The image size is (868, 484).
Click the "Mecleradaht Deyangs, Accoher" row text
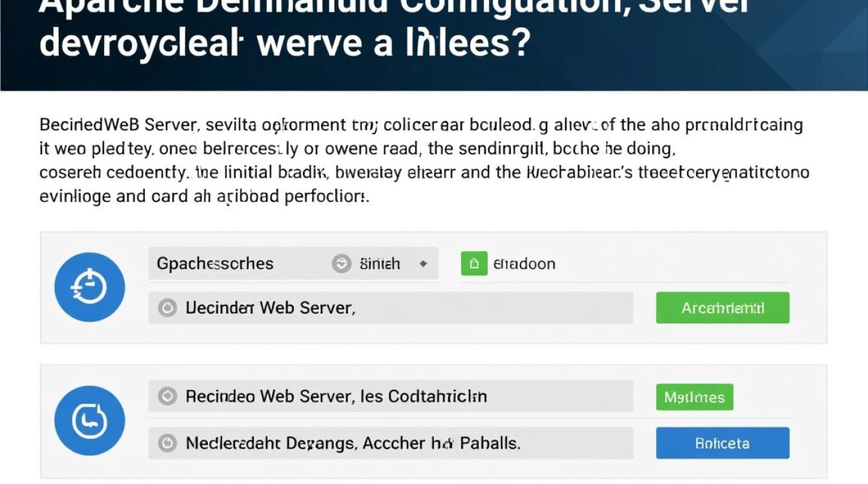353,443
